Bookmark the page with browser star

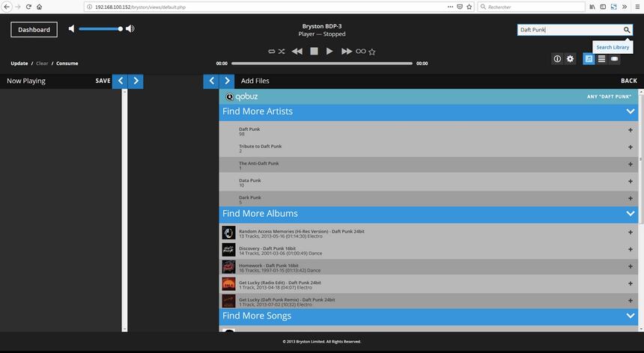tap(469, 7)
